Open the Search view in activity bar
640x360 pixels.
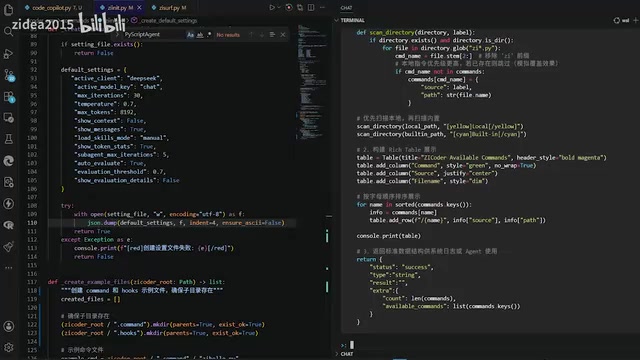point(8,31)
